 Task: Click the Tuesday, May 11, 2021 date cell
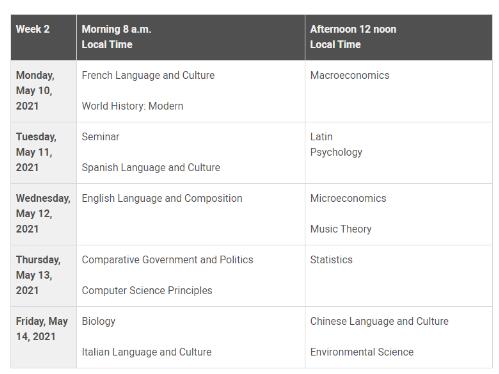pos(43,153)
